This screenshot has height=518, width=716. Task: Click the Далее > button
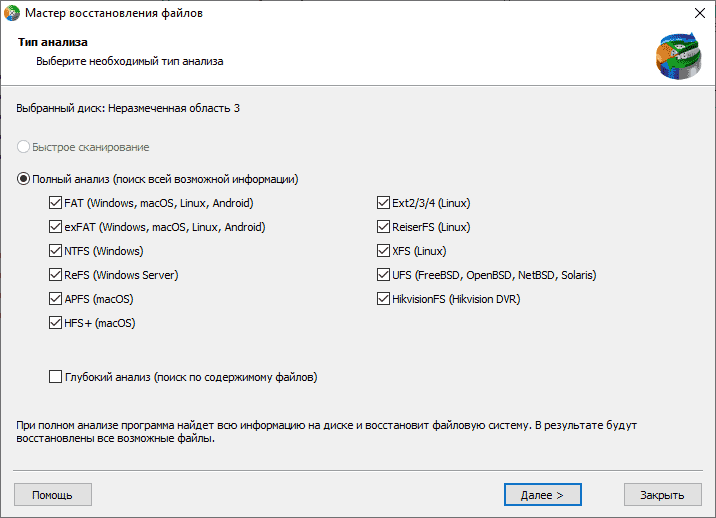pos(542,495)
